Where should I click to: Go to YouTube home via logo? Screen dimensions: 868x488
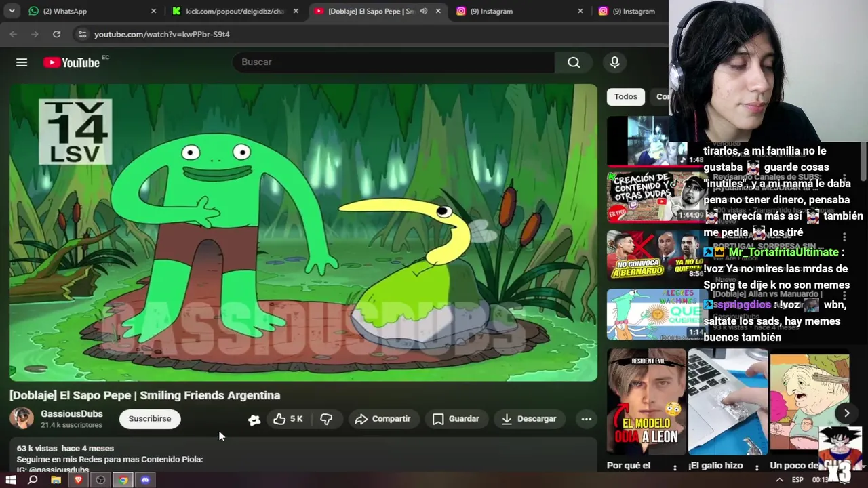pos(72,62)
